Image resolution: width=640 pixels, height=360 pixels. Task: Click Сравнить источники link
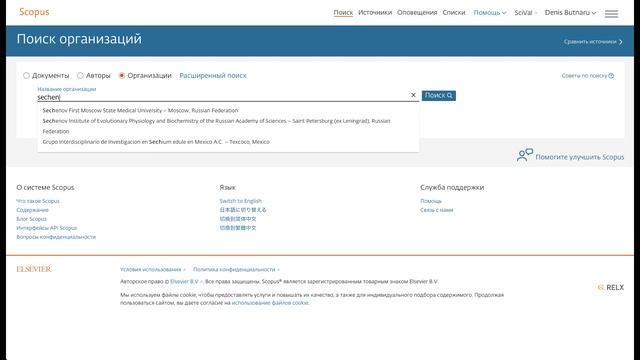593,42
